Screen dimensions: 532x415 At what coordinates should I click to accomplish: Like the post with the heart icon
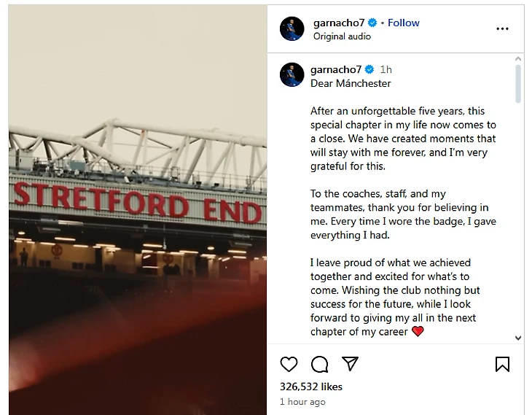289,364
